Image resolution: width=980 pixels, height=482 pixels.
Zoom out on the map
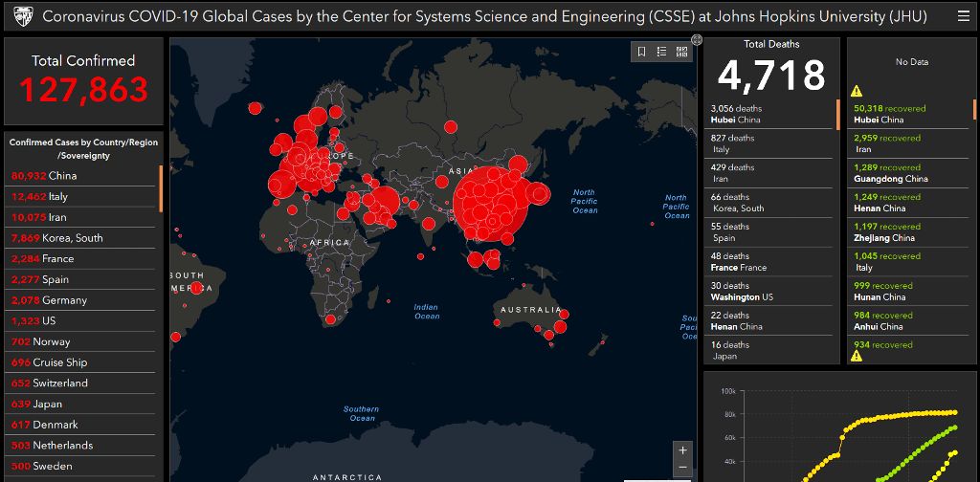click(682, 468)
